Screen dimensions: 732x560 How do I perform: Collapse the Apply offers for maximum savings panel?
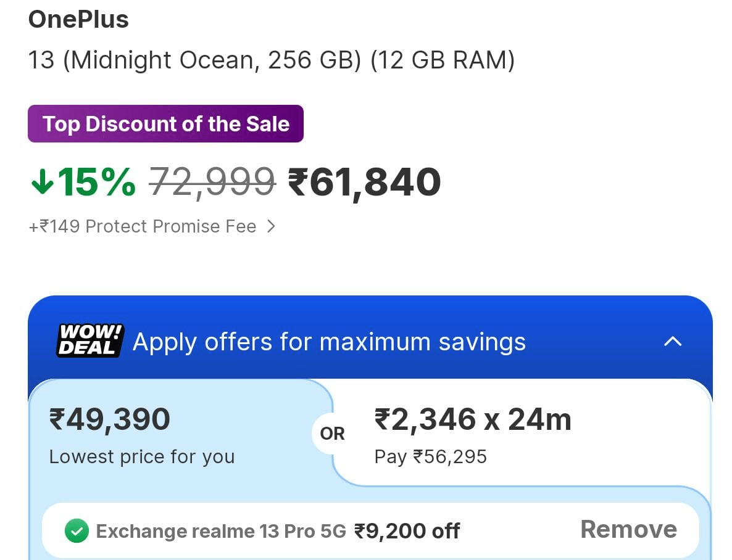(x=673, y=342)
